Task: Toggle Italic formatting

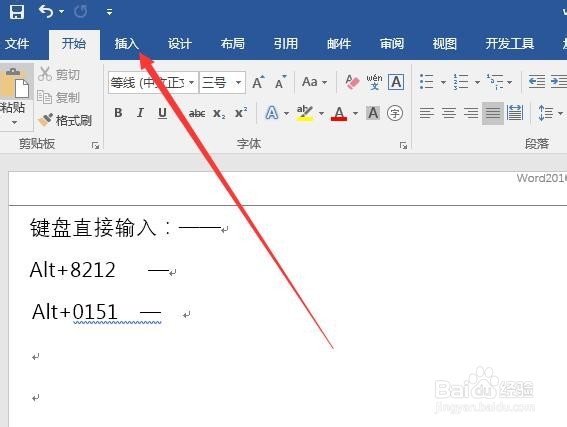Action: (140, 113)
